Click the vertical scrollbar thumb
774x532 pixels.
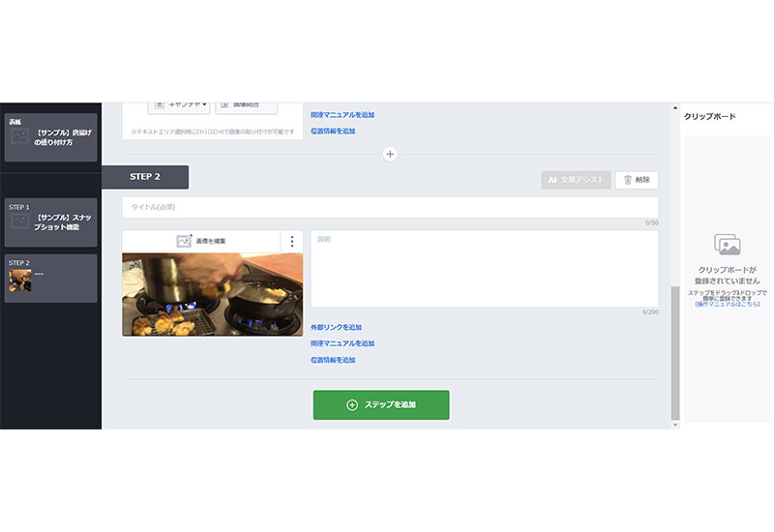click(x=675, y=353)
